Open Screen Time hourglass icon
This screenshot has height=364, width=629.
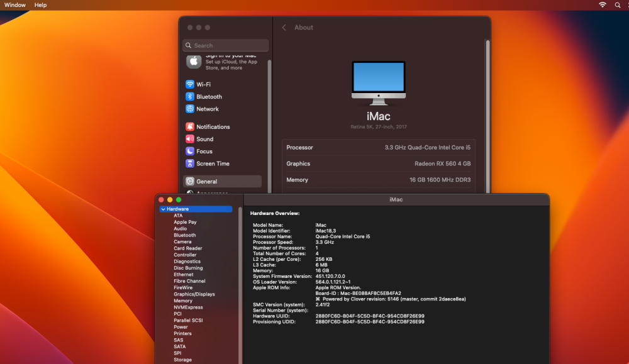tap(190, 163)
